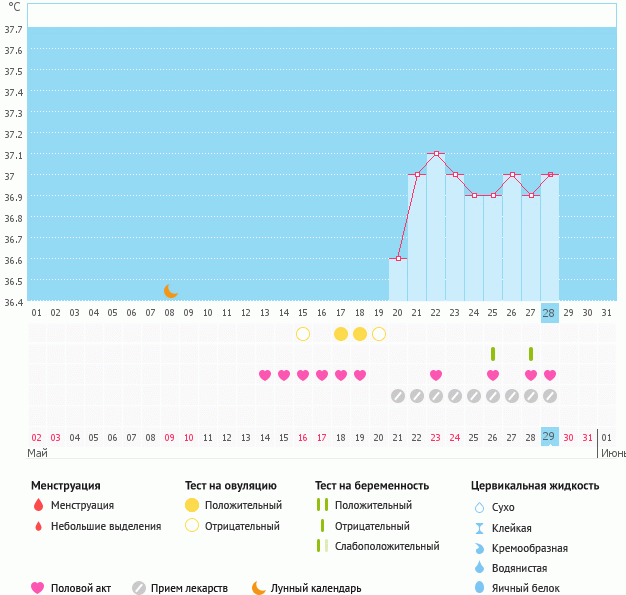
Task: Click the 'Слабоположительный' pregnancy test legend entry
Action: 385,546
